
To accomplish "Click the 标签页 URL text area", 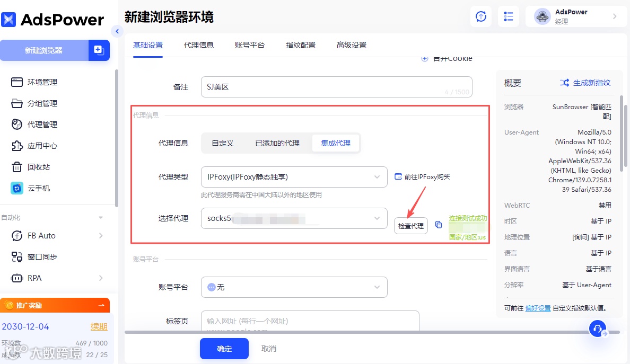I will click(x=310, y=321).
